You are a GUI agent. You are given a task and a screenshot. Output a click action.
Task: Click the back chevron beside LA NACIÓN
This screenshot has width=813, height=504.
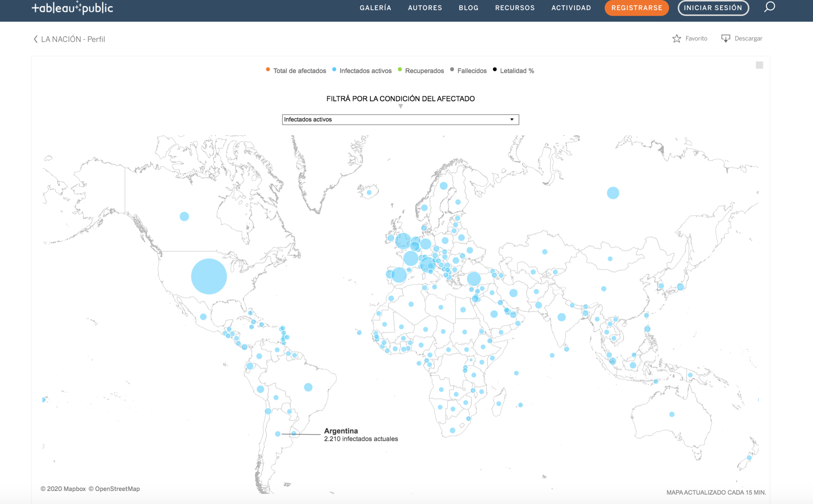35,39
